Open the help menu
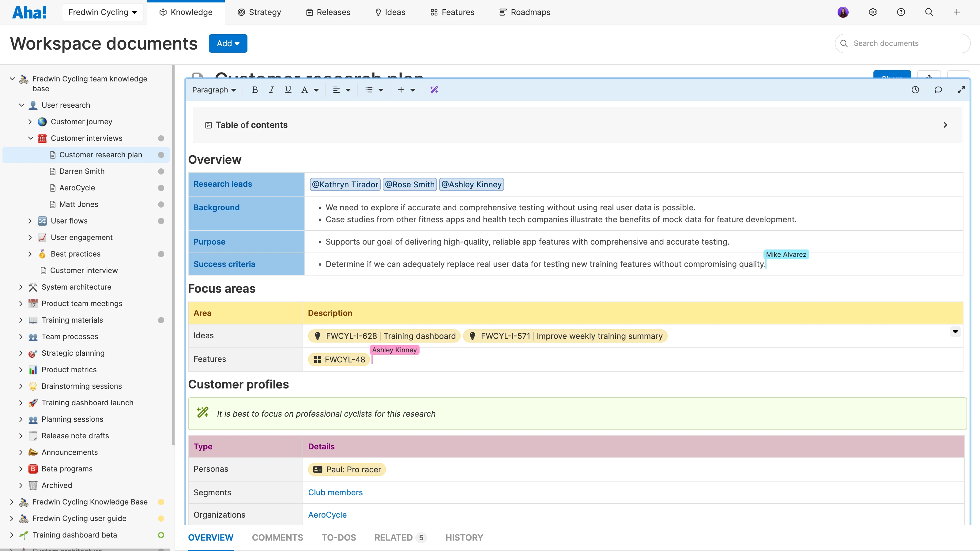 901,12
